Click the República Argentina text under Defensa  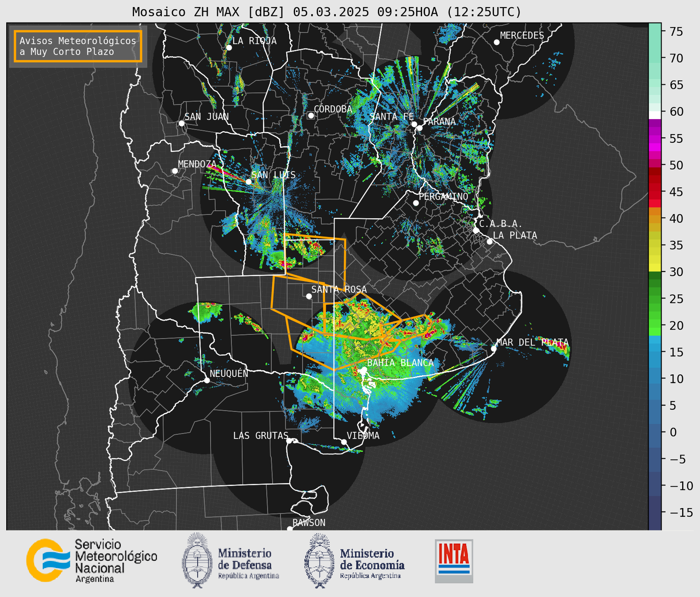tap(249, 576)
